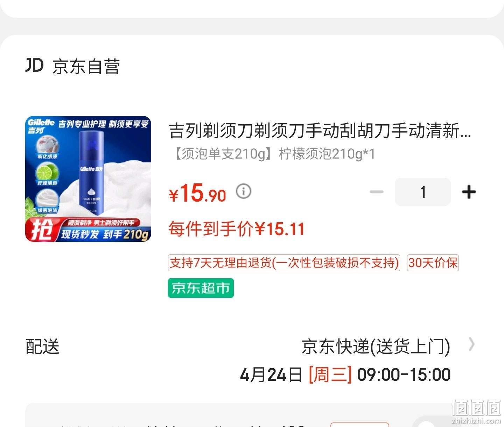Image resolution: width=504 pixels, height=427 pixels.
Task: Tap the 京东自营 store name
Action: tap(86, 66)
